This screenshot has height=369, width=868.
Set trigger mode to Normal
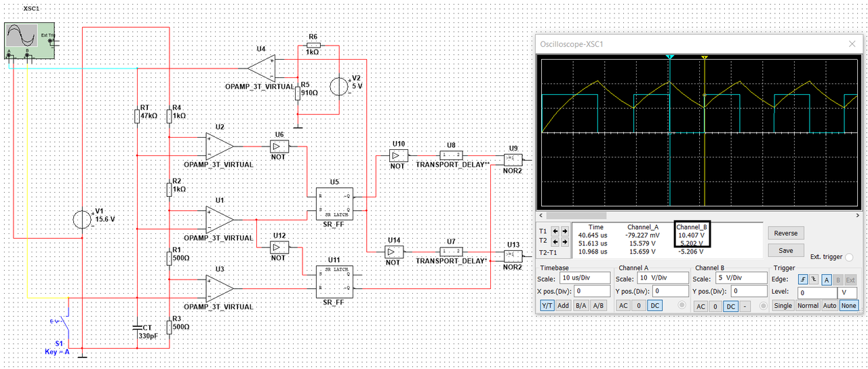pyautogui.click(x=808, y=306)
